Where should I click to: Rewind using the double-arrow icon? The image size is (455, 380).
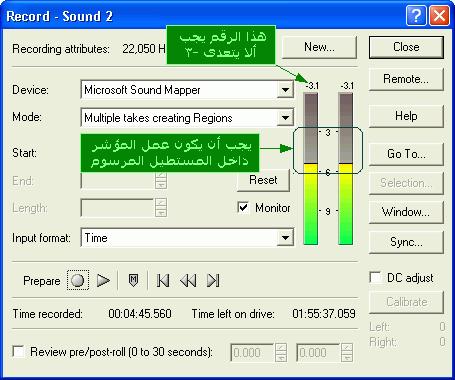188,280
